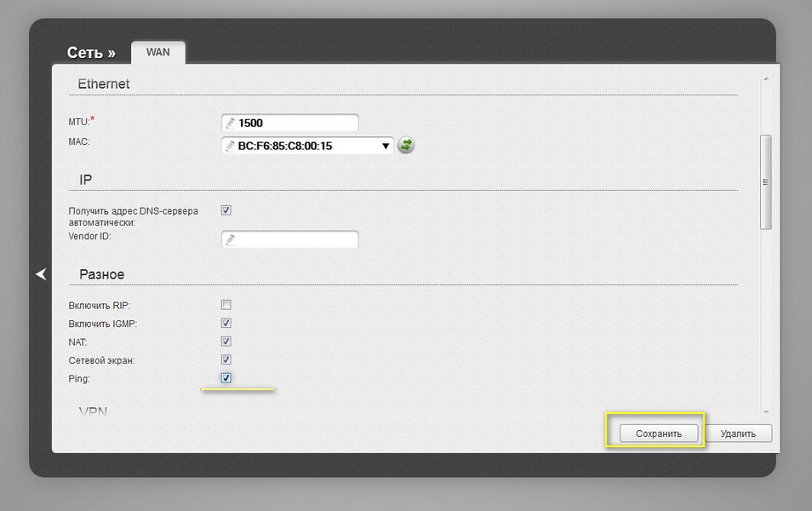Click the Удалить button
Viewport: 812px width, 511px height.
click(738, 433)
